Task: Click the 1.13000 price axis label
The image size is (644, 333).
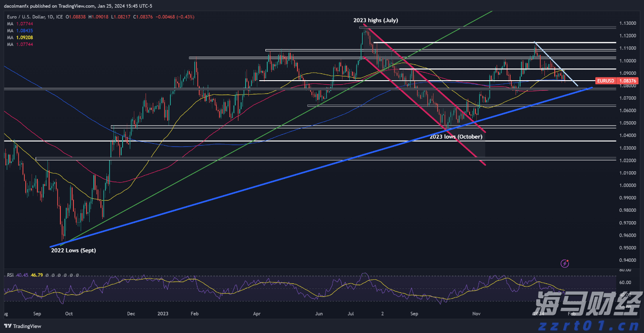Action: coord(627,23)
